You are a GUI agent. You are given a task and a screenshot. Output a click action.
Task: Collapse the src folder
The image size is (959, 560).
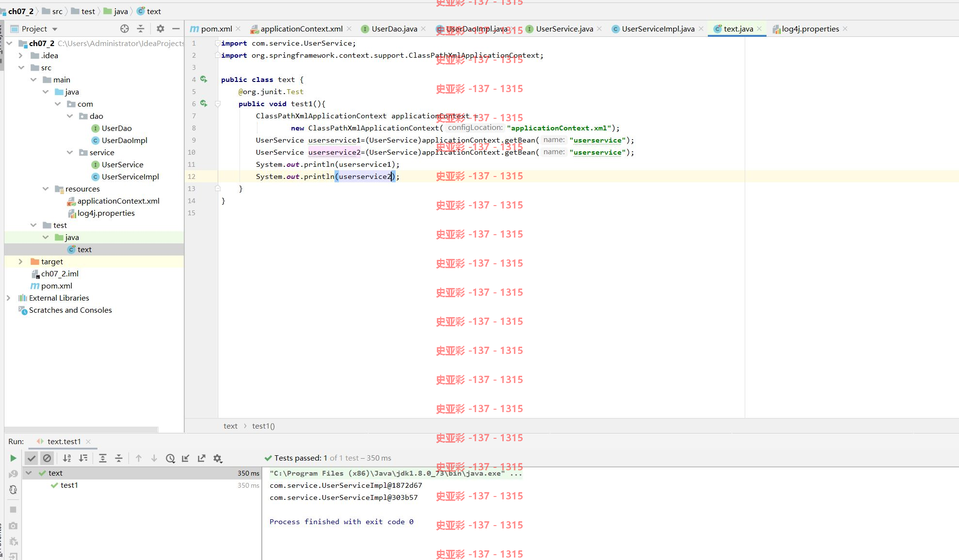pos(21,67)
